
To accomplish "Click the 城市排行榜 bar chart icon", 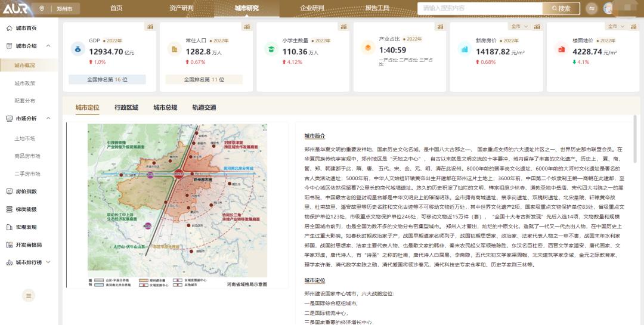I will point(9,262).
